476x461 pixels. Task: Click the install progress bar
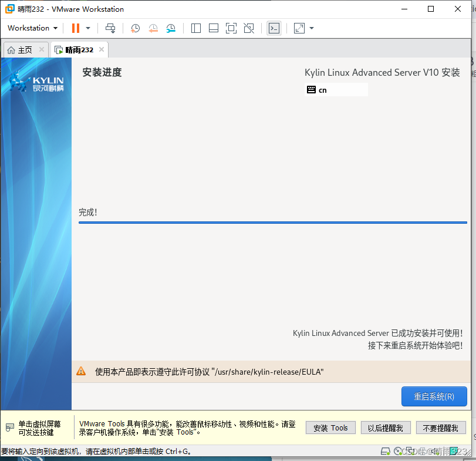point(272,223)
